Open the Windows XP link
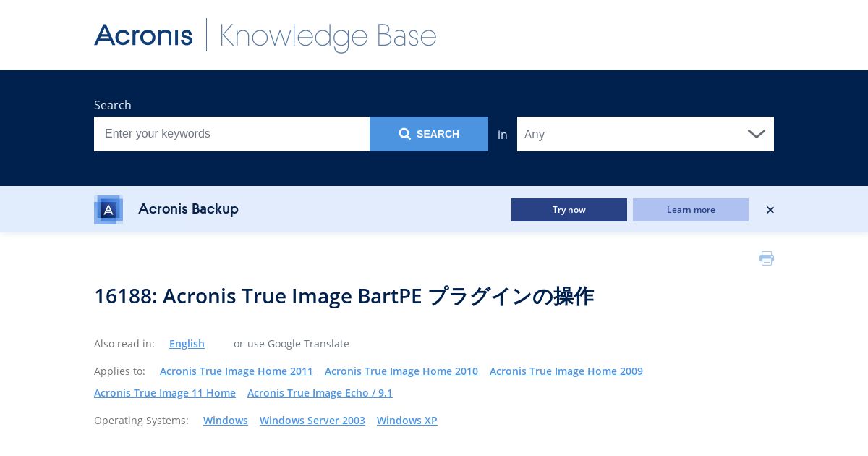This screenshot has width=868, height=456. [x=407, y=421]
